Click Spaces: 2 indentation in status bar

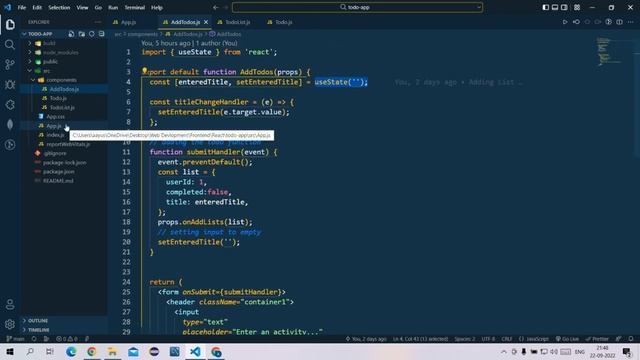pyautogui.click(x=464, y=339)
